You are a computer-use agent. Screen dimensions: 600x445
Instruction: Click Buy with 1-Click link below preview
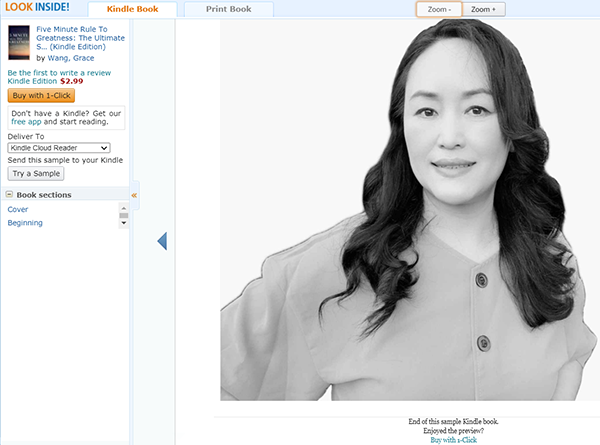tap(453, 440)
